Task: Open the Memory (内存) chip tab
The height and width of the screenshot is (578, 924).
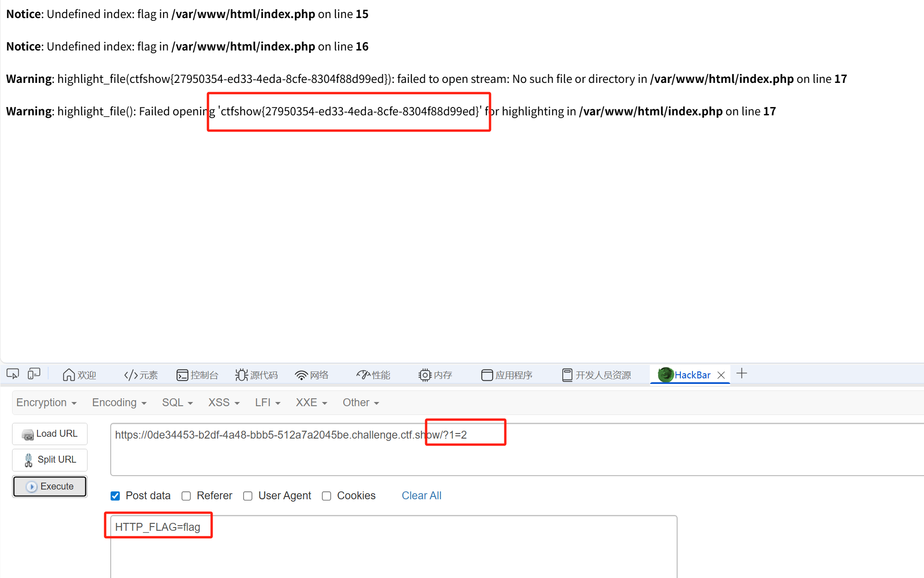Action: pyautogui.click(x=435, y=375)
